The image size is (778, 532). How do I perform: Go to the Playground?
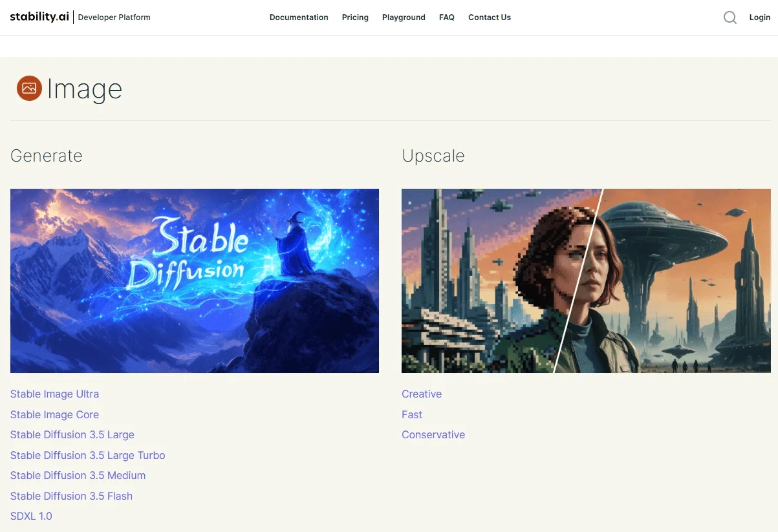pyautogui.click(x=404, y=17)
